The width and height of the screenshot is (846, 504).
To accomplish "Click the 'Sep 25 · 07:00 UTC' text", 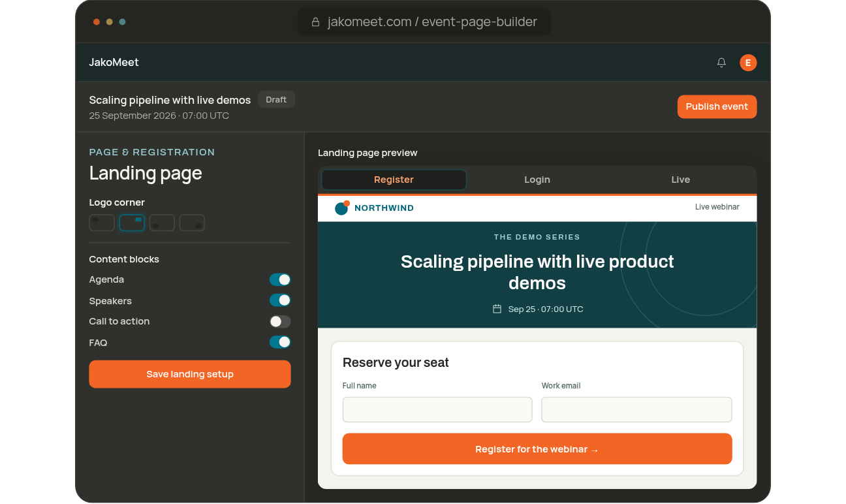I will 546,309.
